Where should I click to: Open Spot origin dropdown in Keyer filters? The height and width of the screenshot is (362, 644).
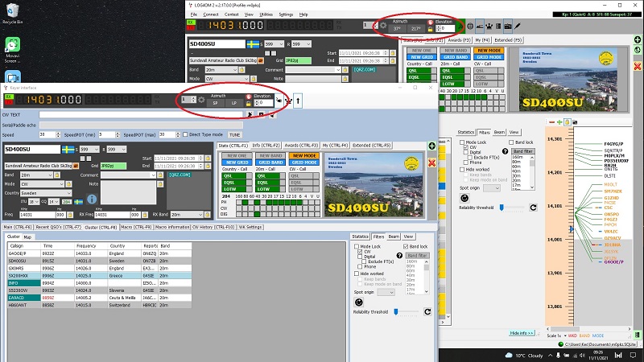[386, 292]
